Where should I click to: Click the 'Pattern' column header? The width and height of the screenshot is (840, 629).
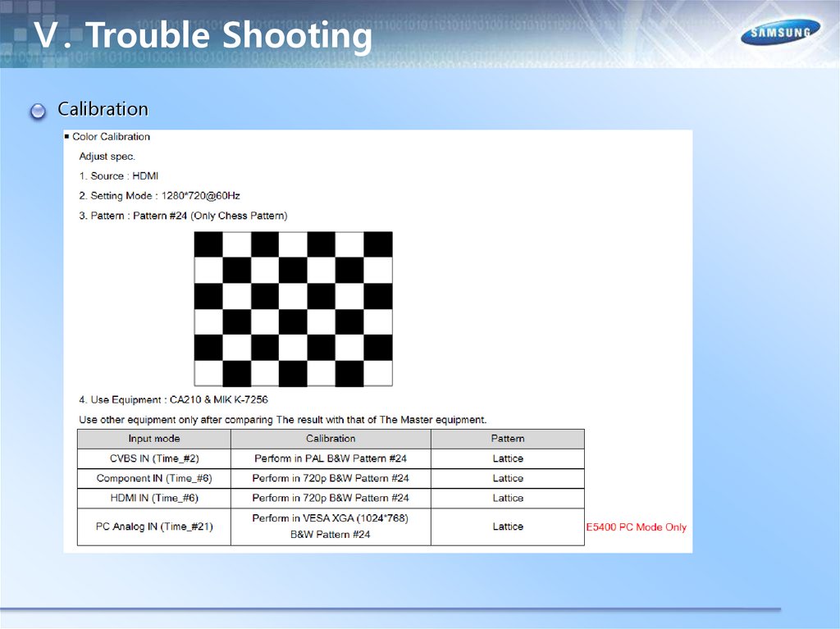click(x=507, y=439)
